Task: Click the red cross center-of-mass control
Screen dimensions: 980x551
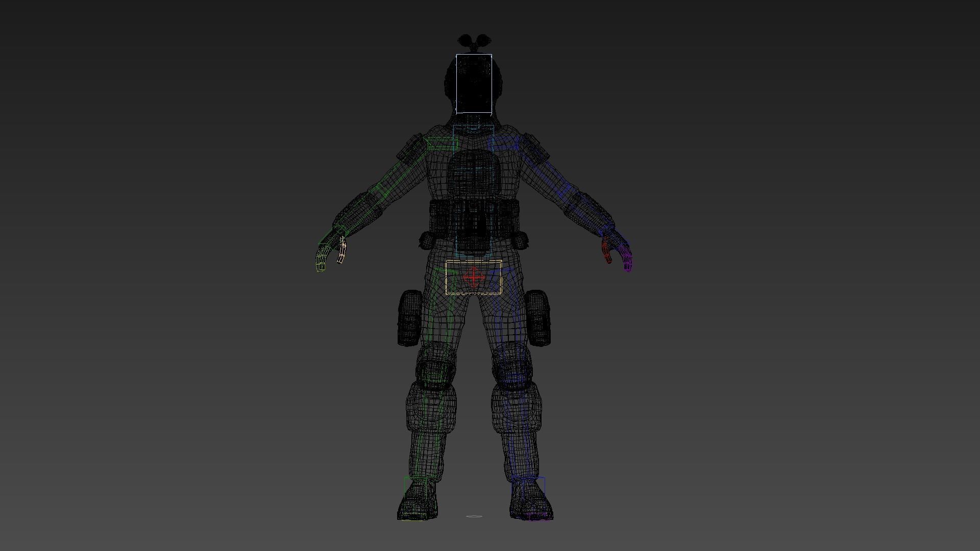Action: pos(475,278)
